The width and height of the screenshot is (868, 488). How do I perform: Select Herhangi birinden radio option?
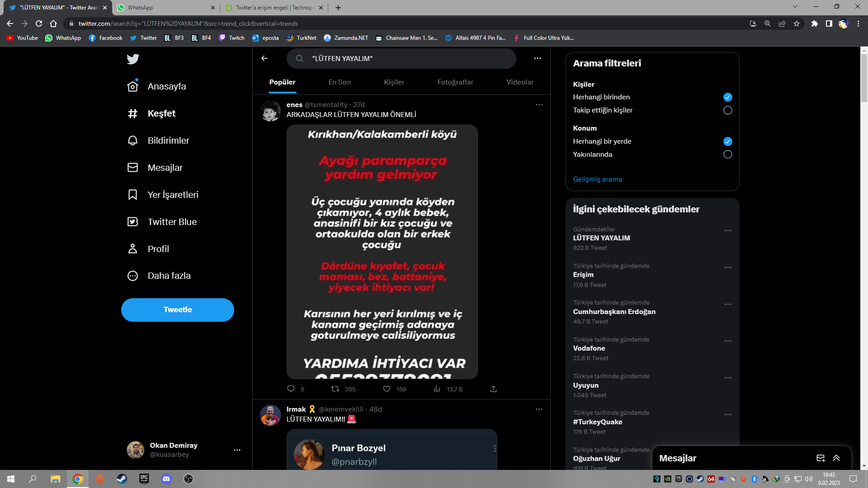coord(727,97)
